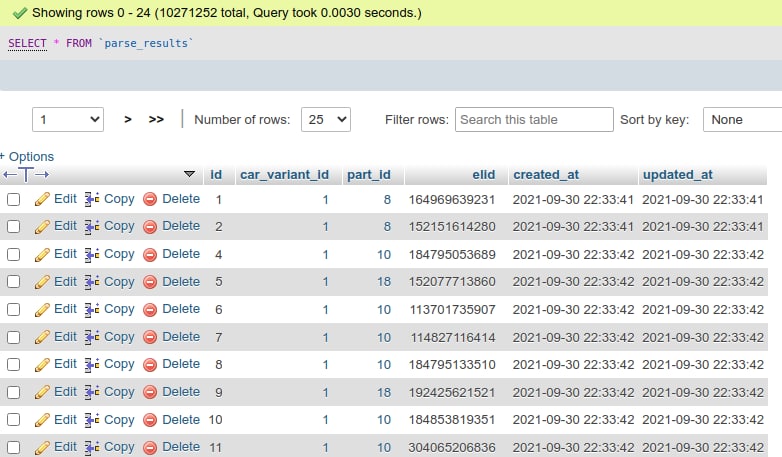Image resolution: width=782 pixels, height=457 pixels.
Task: Check the checkbox for row id 1
Action: tap(14, 199)
